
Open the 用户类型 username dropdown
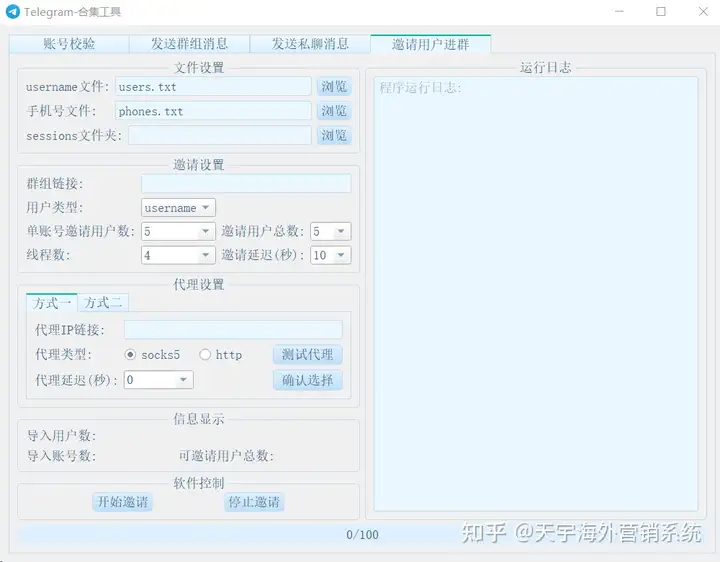click(178, 208)
